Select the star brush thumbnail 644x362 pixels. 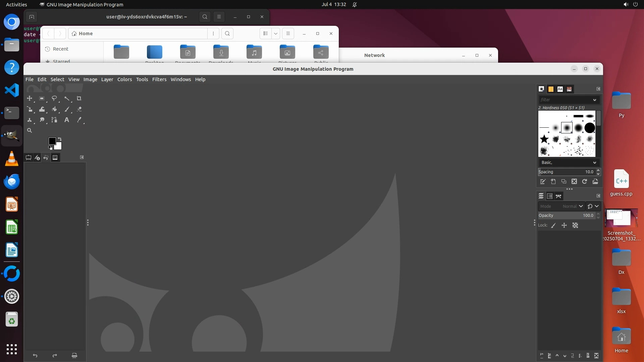click(544, 139)
